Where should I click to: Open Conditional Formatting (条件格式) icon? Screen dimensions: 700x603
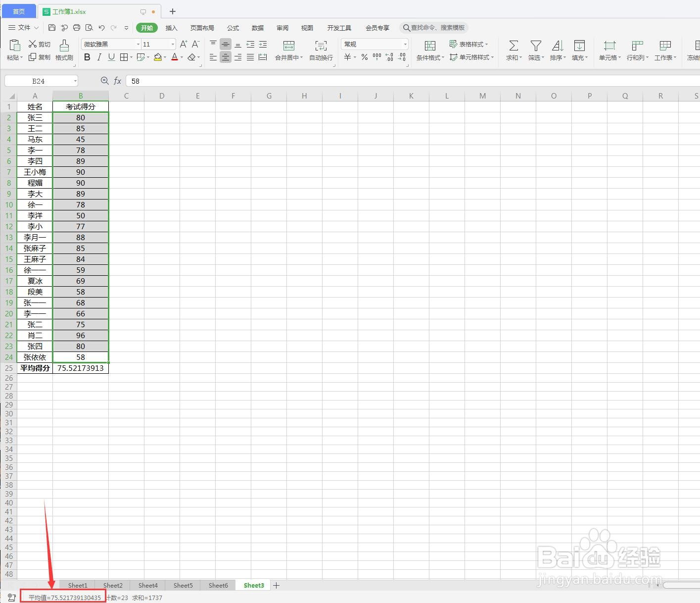430,46
